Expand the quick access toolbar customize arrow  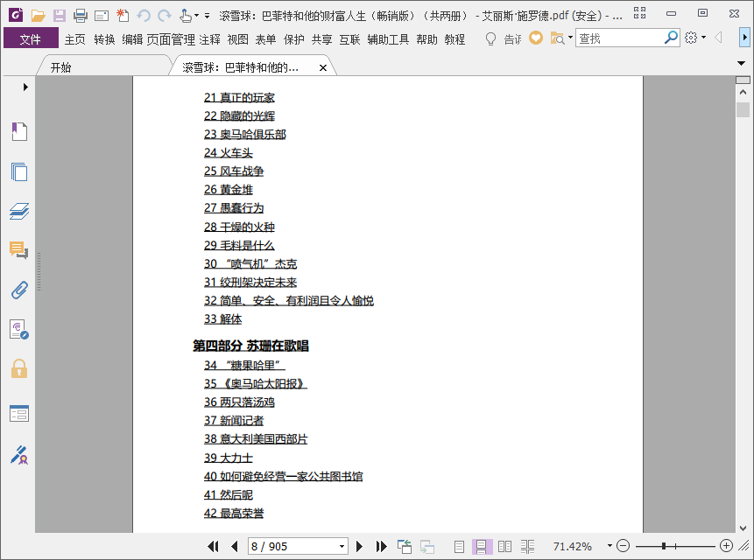[208, 16]
